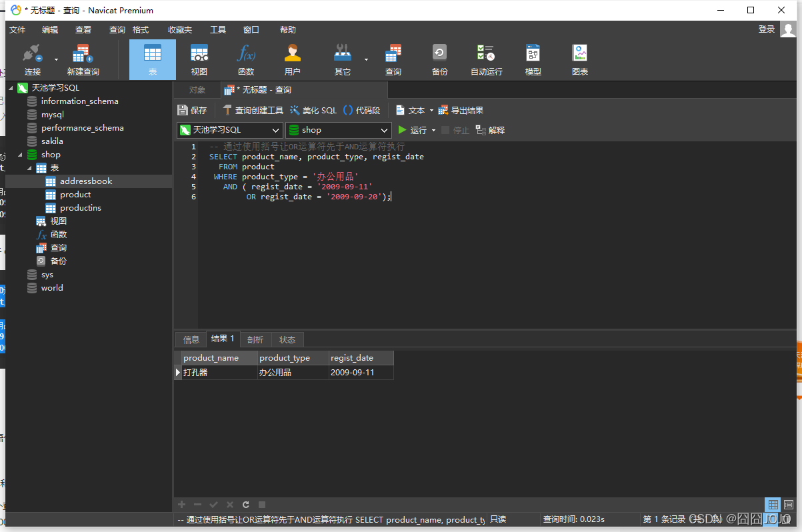Switch to the 状态 status tab
The image size is (802, 532).
[287, 339]
